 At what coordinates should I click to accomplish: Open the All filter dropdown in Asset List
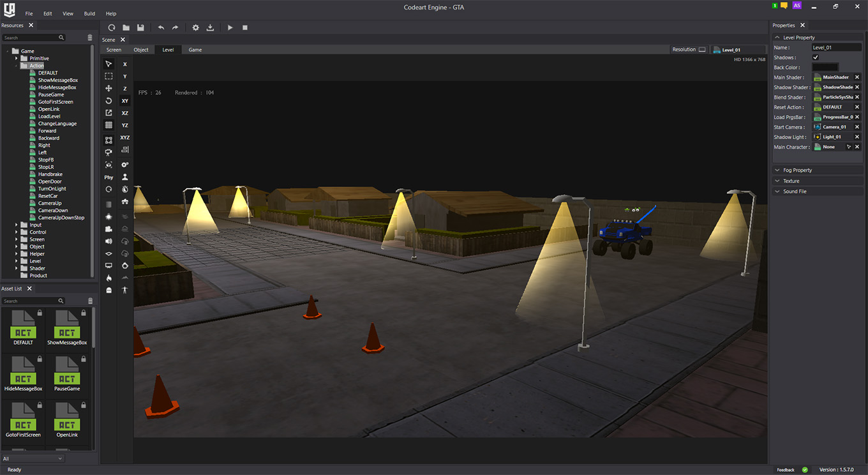(x=33, y=458)
